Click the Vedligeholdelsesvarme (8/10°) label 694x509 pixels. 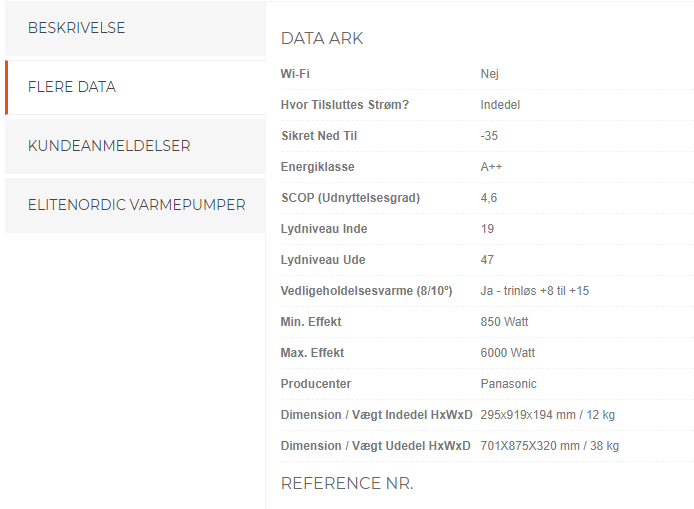click(x=366, y=291)
